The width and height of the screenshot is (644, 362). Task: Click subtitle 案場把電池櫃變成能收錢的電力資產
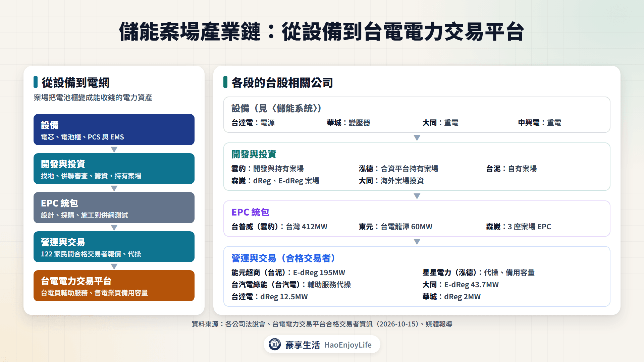(x=93, y=98)
